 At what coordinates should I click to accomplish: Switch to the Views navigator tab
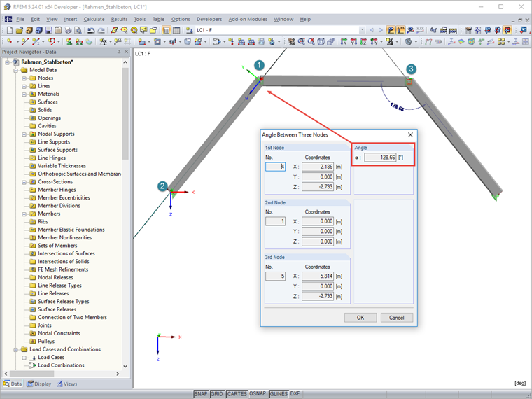pyautogui.click(x=66, y=384)
